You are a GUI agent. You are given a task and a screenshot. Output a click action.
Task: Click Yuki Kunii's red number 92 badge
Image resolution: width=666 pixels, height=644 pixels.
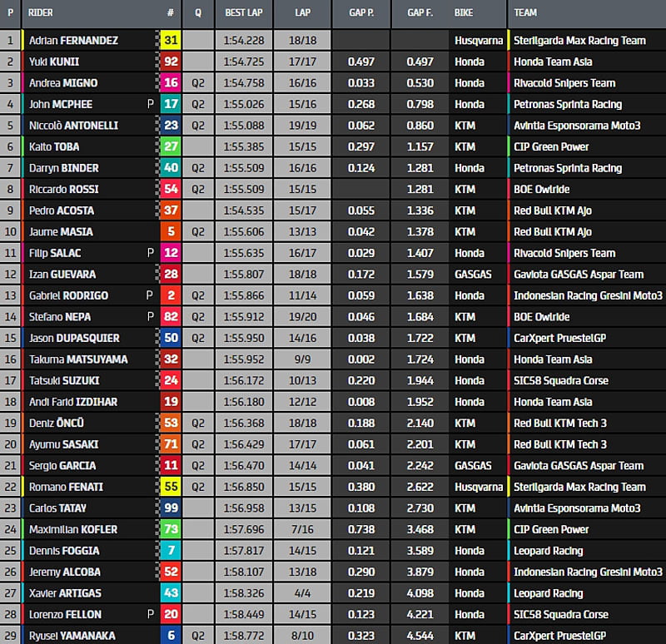click(171, 62)
